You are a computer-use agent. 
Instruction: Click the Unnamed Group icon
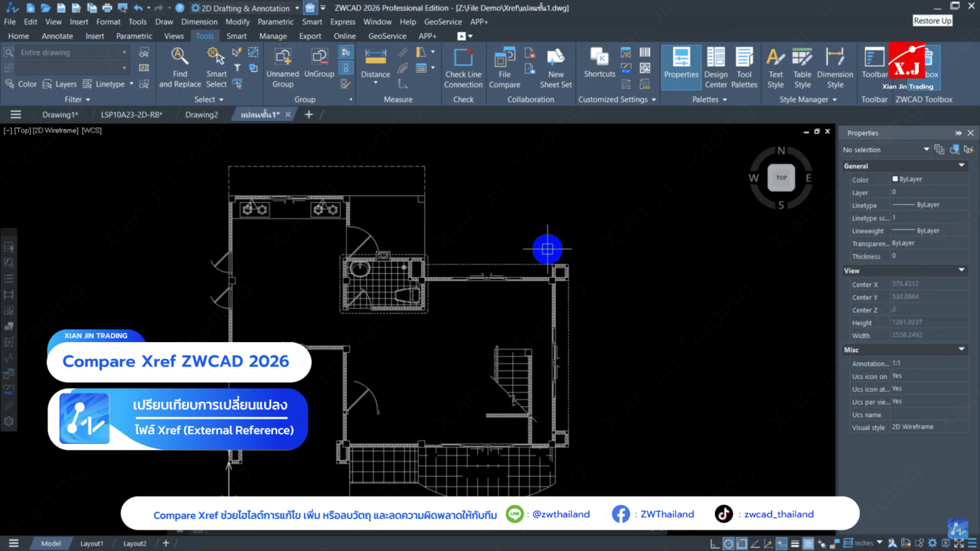(283, 67)
